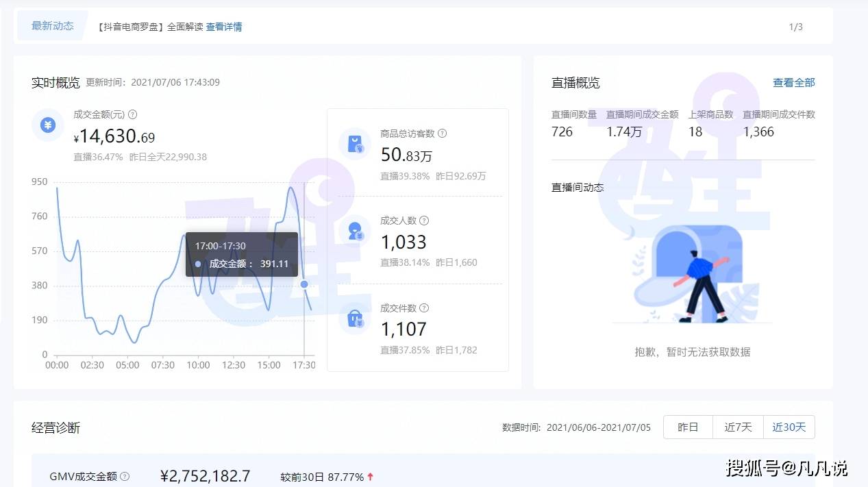Click the help icon next to GMV成交金额
Screen dimensions: 868x487
tap(125, 476)
